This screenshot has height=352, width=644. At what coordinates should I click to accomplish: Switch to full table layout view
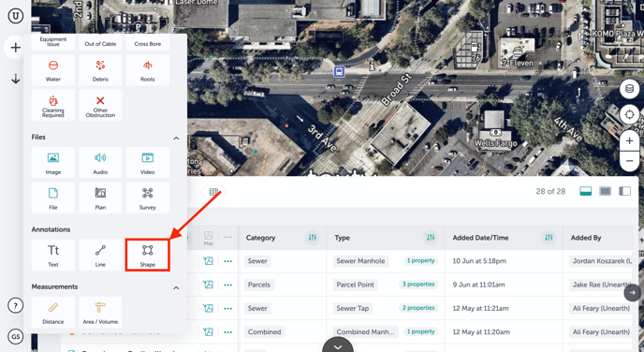(605, 191)
